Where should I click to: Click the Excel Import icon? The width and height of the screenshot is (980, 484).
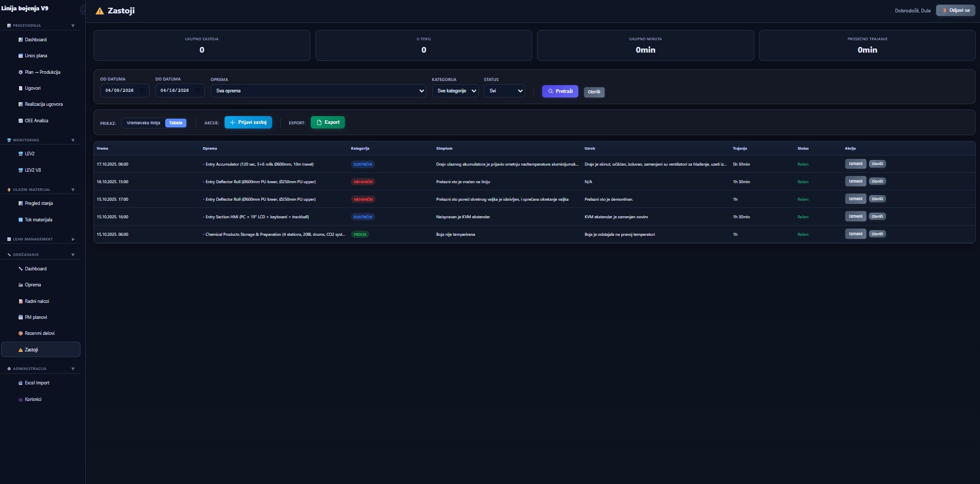click(x=21, y=383)
